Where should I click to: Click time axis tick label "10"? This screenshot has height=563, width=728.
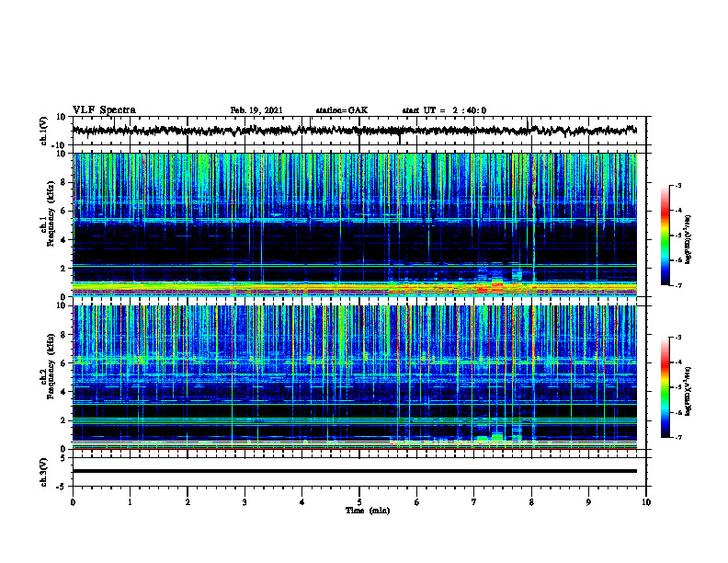click(646, 502)
